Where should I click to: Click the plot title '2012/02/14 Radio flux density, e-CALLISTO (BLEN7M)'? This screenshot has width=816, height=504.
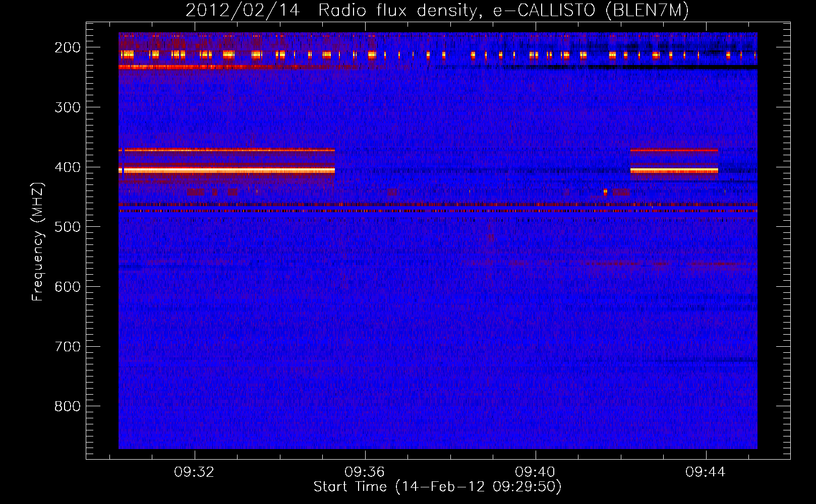pos(437,11)
